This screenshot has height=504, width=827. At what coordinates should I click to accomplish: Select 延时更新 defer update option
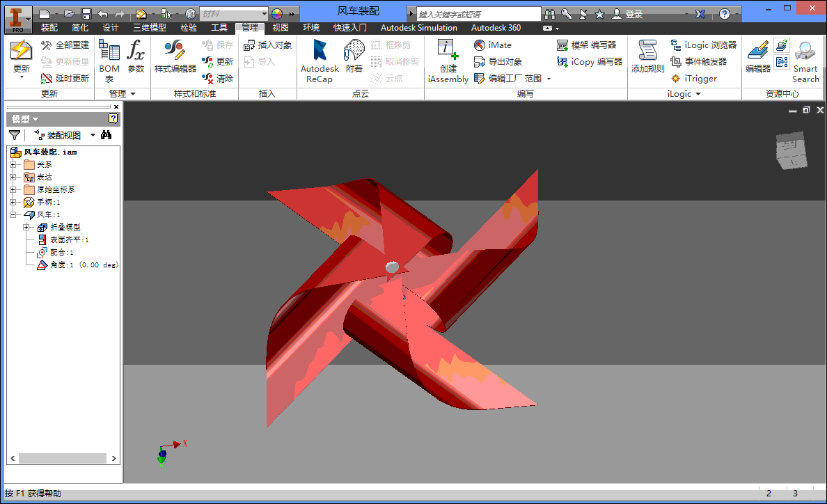[65, 79]
